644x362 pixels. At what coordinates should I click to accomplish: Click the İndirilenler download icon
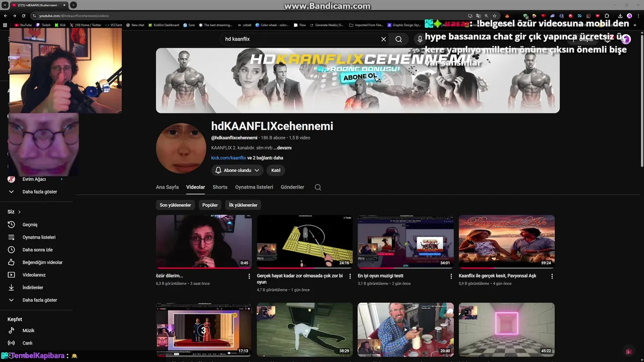click(x=11, y=288)
